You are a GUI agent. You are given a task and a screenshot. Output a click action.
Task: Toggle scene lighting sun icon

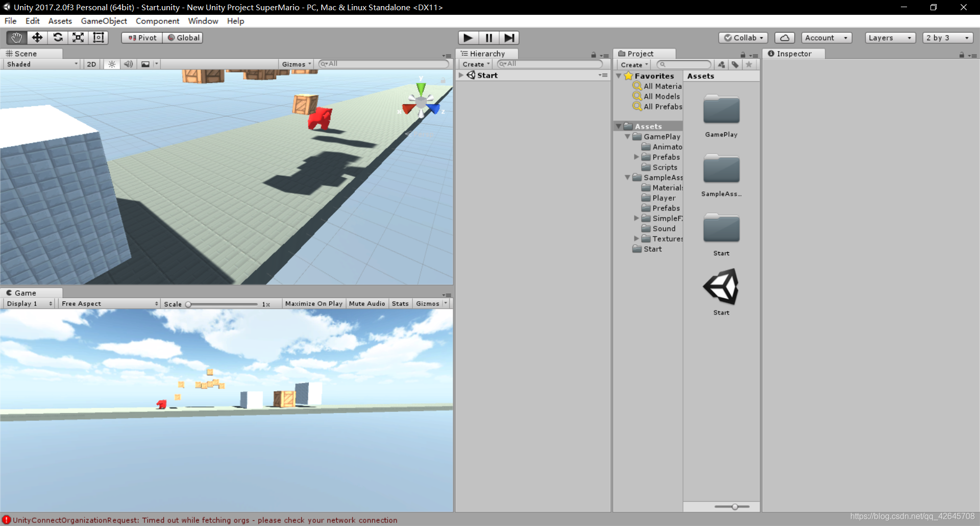click(112, 64)
